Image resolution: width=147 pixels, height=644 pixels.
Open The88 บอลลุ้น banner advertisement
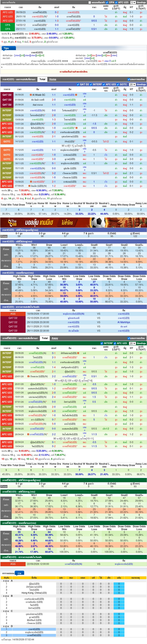[x=73, y=222]
